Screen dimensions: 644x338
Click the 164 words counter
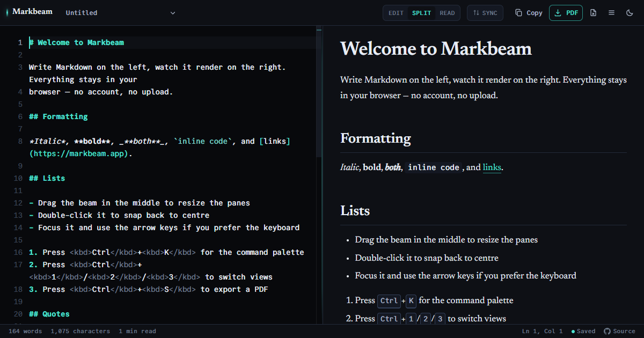[25, 332]
